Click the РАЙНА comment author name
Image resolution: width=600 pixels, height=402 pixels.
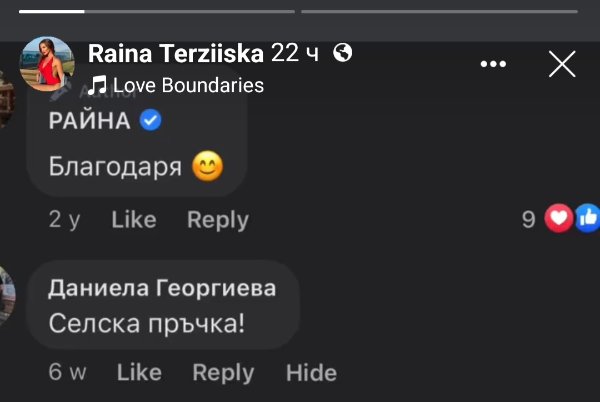click(90, 121)
